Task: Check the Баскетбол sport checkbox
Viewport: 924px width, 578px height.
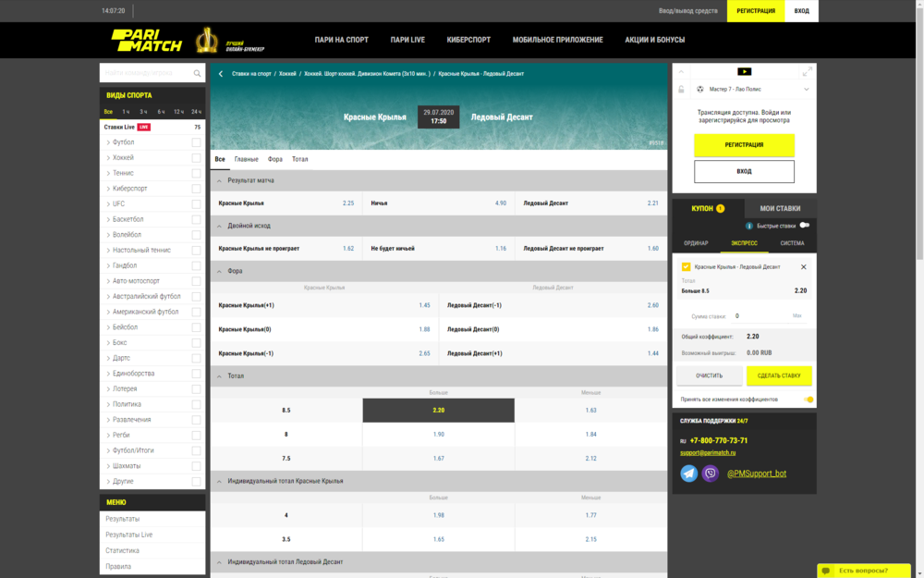Action: 196,219
